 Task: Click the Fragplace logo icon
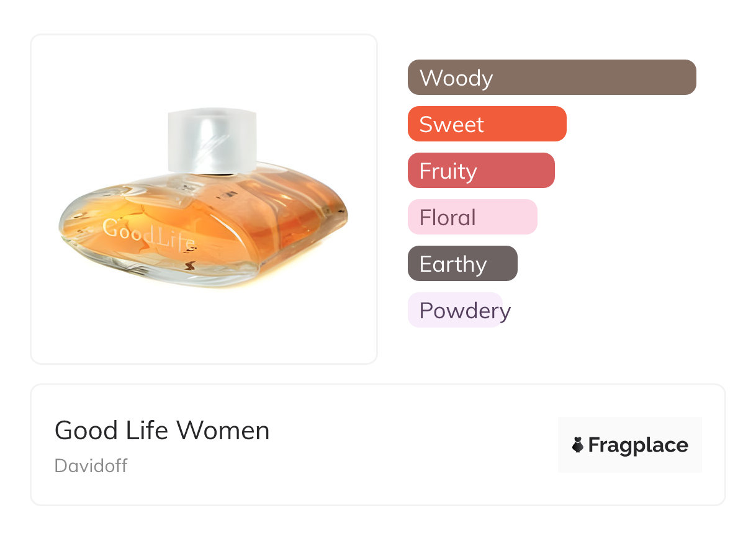pos(578,445)
